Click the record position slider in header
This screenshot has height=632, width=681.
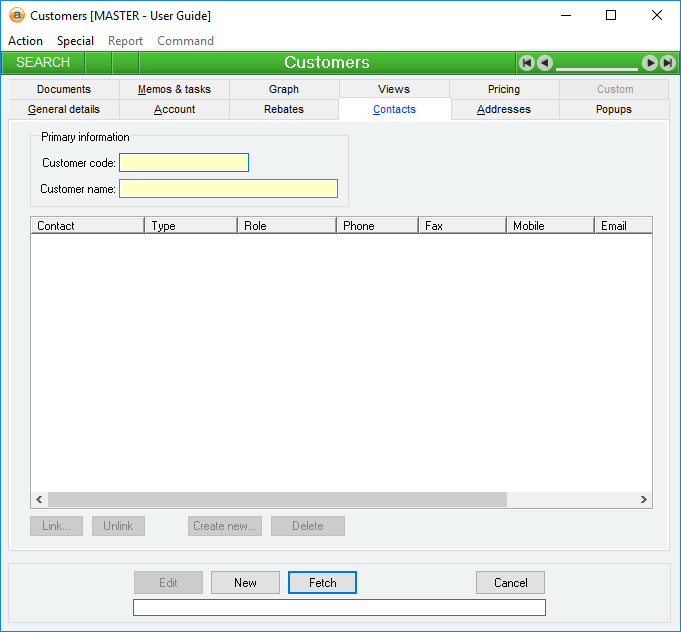[597, 66]
